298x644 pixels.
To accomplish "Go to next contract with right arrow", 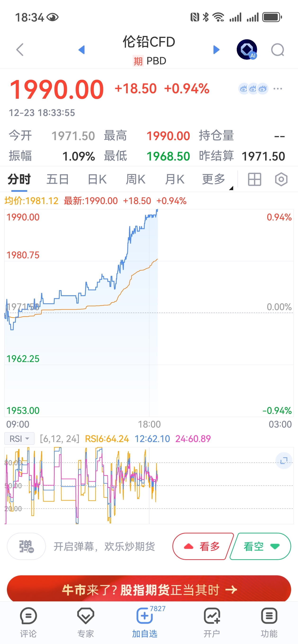I will tap(216, 49).
